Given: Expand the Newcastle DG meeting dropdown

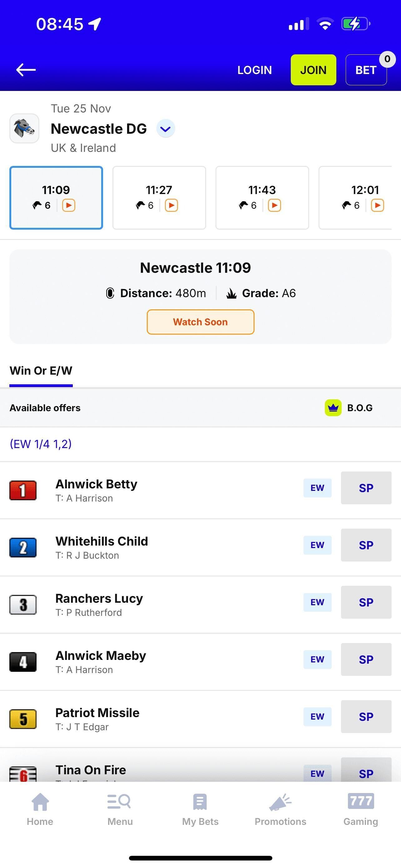Looking at the screenshot, I should pos(166,129).
